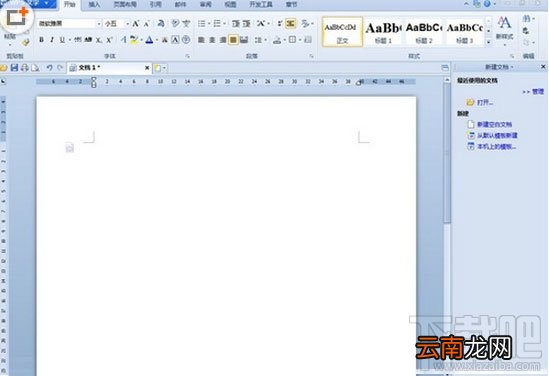Screen dimensions: 549x376
Task: Click the ruler tab stop selector
Action: 3,82
